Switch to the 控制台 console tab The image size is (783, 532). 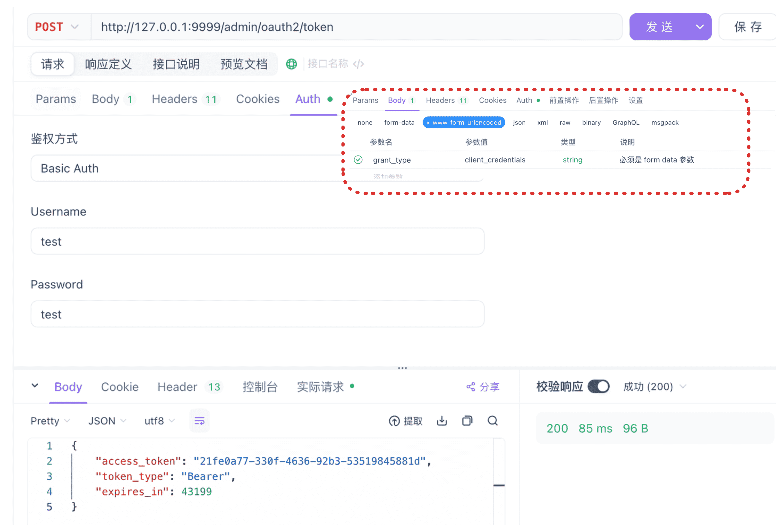click(260, 387)
